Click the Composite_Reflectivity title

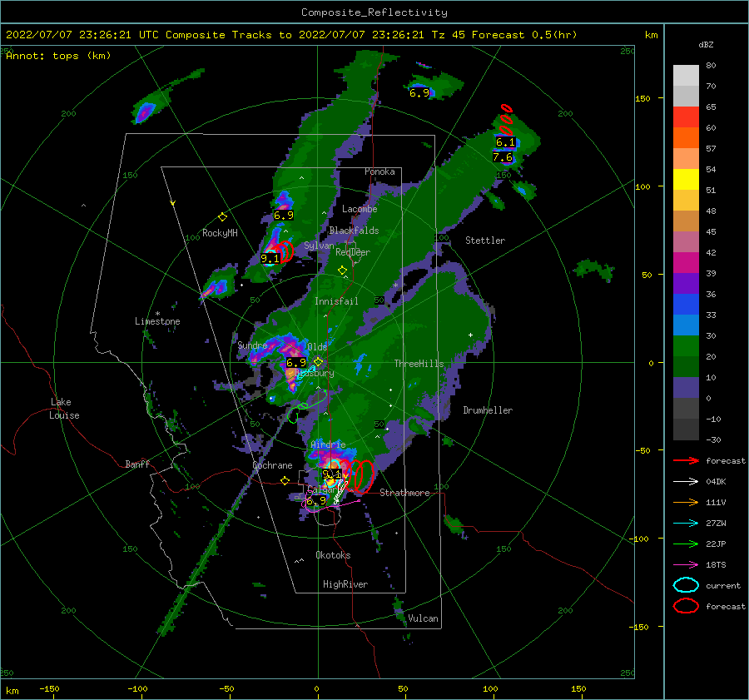point(374,12)
